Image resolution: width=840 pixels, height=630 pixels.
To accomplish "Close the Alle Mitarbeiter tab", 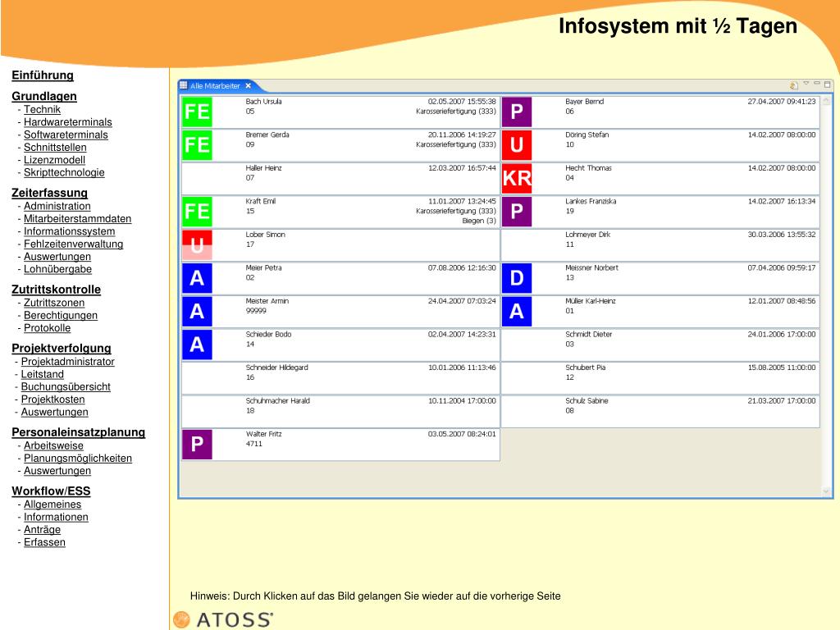I will 248,85.
